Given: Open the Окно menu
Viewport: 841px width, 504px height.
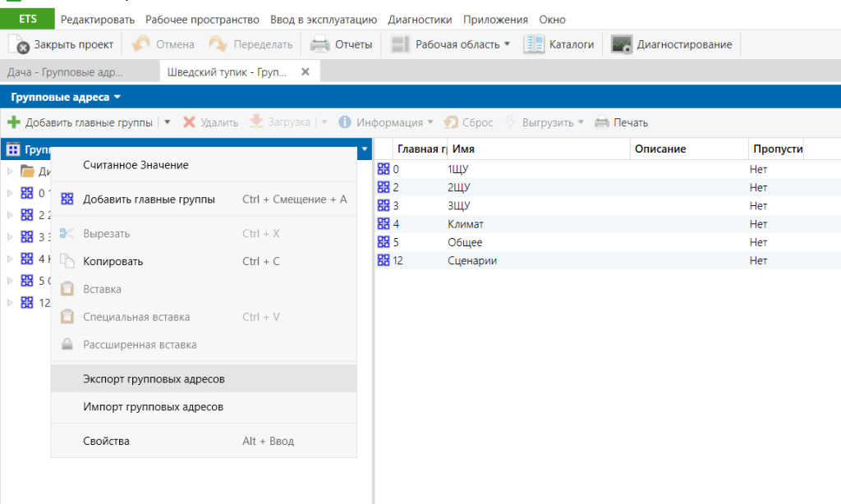Looking at the screenshot, I should 553,20.
